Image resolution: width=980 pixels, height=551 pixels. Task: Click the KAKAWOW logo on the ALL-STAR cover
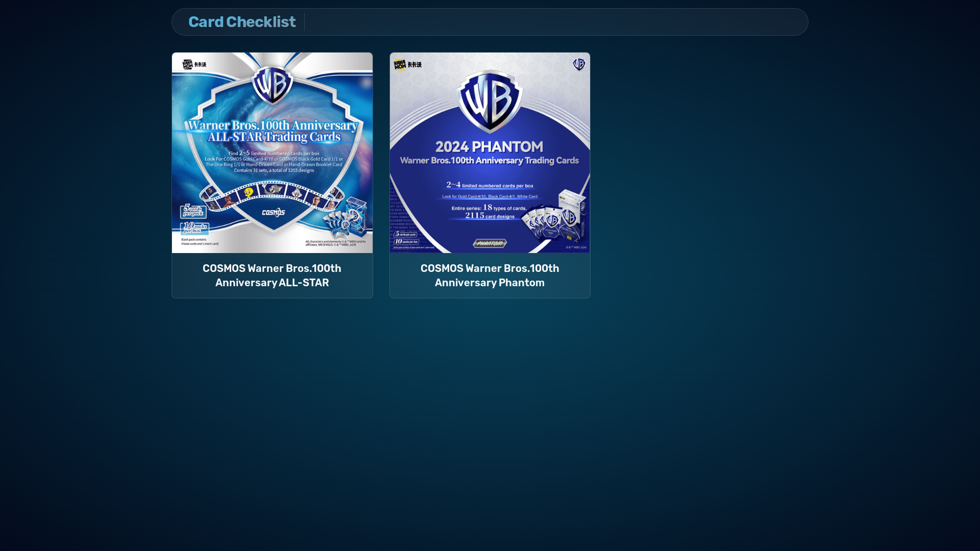click(194, 64)
